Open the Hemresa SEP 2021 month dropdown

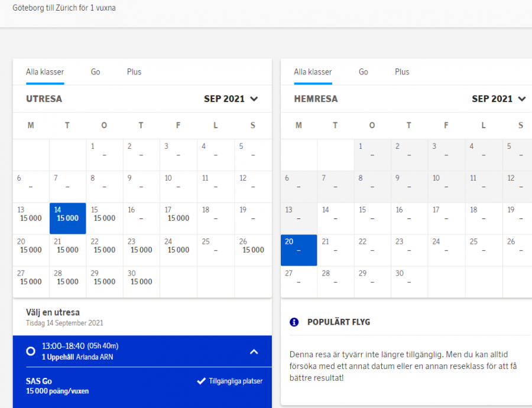click(x=498, y=99)
